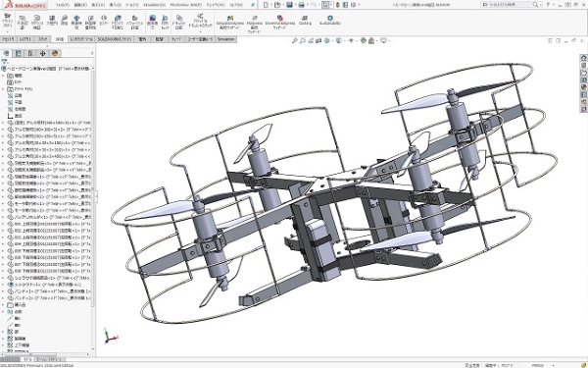The width and height of the screenshot is (588, 368).
Task: Toggle Section View in heads-up view toolbar
Action: [x=318, y=40]
